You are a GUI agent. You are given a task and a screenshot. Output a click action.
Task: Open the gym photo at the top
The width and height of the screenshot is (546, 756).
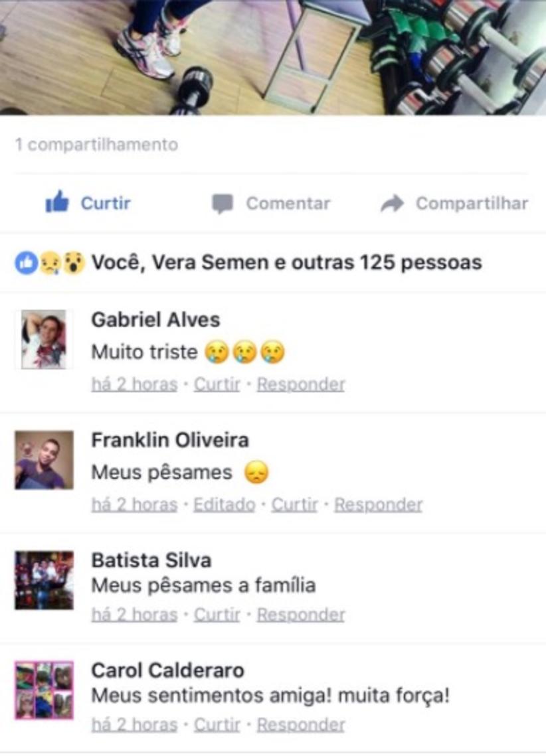pos(273,57)
